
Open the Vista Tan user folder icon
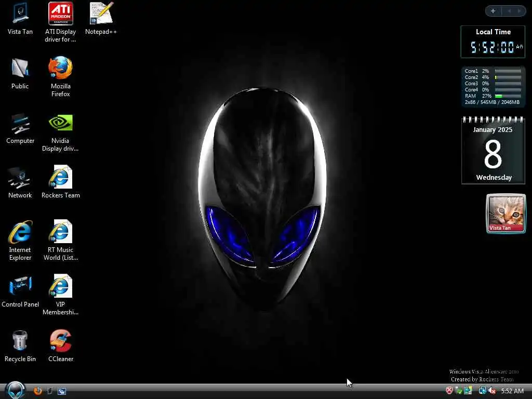tap(20, 19)
